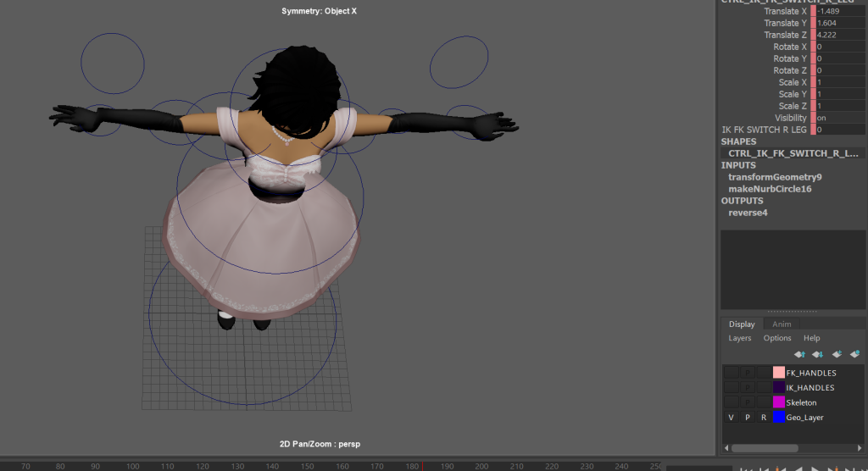Toggle visibility box of Skeleton layer
Screen dimensions: 868x471
click(x=732, y=403)
